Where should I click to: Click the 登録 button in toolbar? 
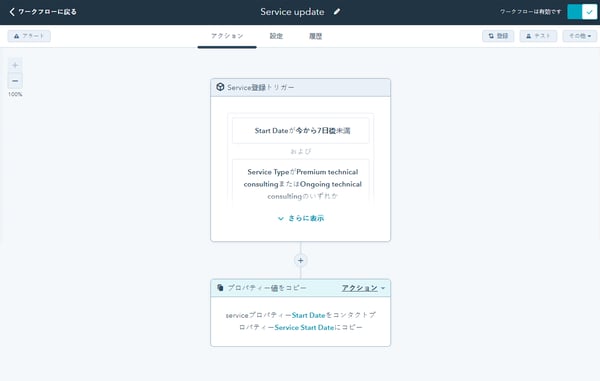(x=498, y=36)
